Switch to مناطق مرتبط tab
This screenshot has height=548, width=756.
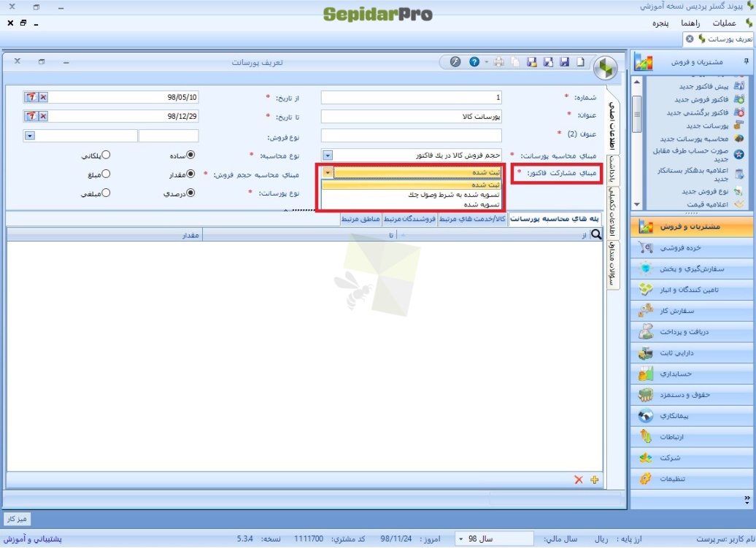pos(360,219)
